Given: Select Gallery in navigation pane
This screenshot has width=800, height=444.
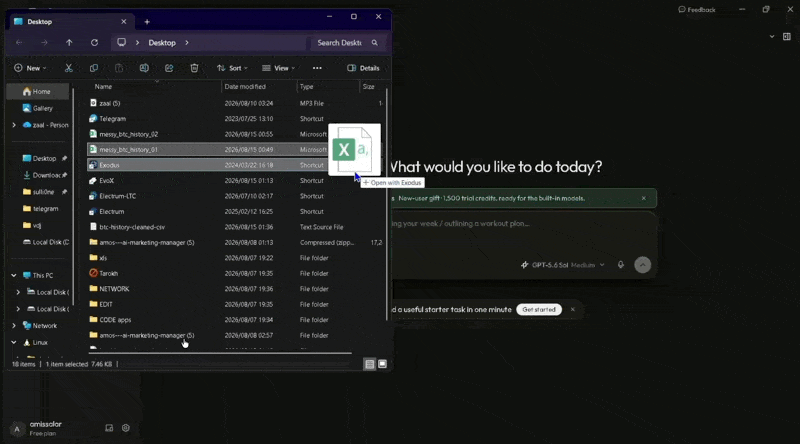Looking at the screenshot, I should coord(37,108).
